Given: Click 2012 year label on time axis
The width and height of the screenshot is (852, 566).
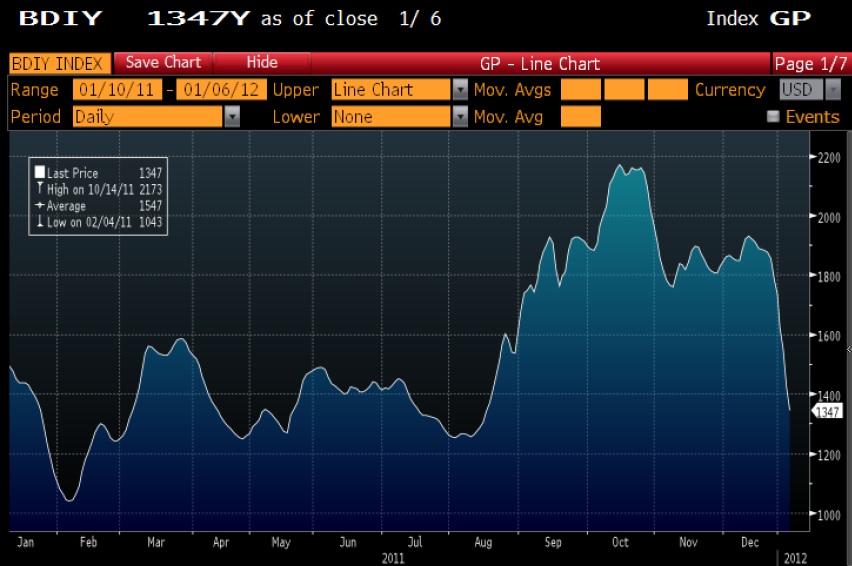Looking at the screenshot, I should (x=795, y=558).
